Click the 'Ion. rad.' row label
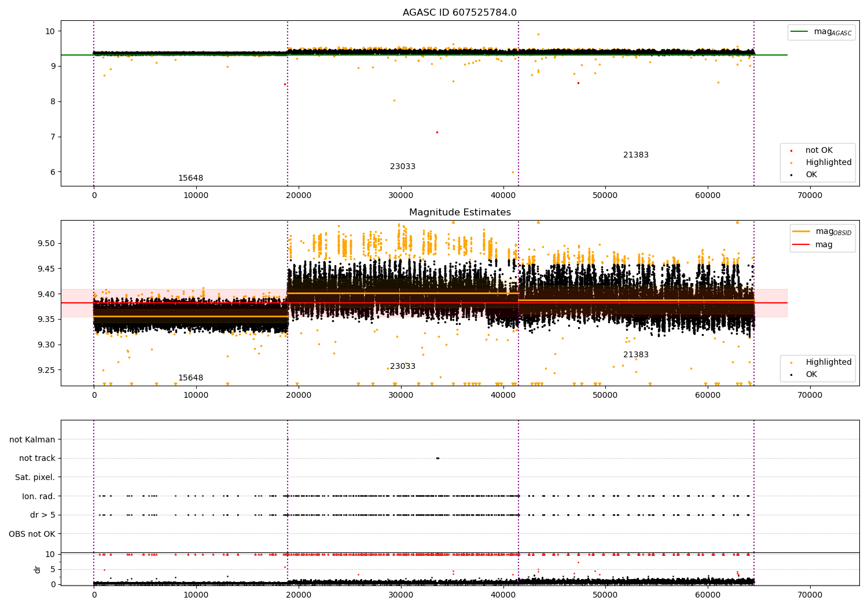Screen dimensions: 868x608 point(39,496)
